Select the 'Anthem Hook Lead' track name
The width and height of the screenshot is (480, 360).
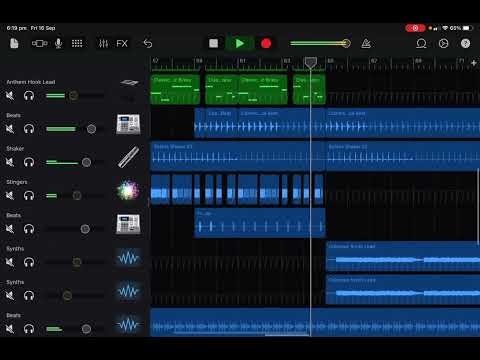(31, 82)
